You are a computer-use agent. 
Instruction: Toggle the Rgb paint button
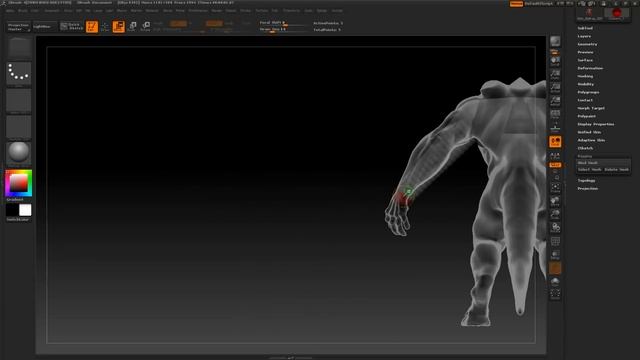(x=178, y=23)
